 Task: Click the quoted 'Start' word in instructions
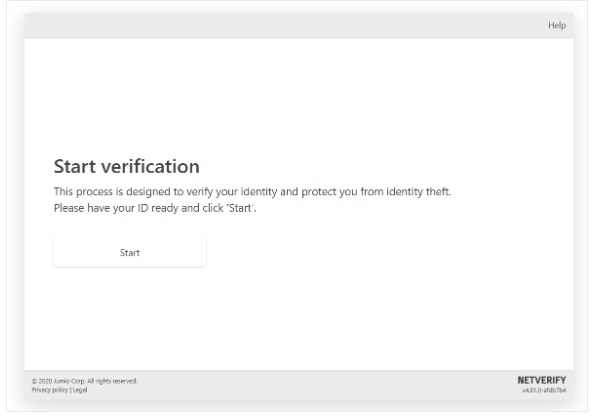coord(240,208)
